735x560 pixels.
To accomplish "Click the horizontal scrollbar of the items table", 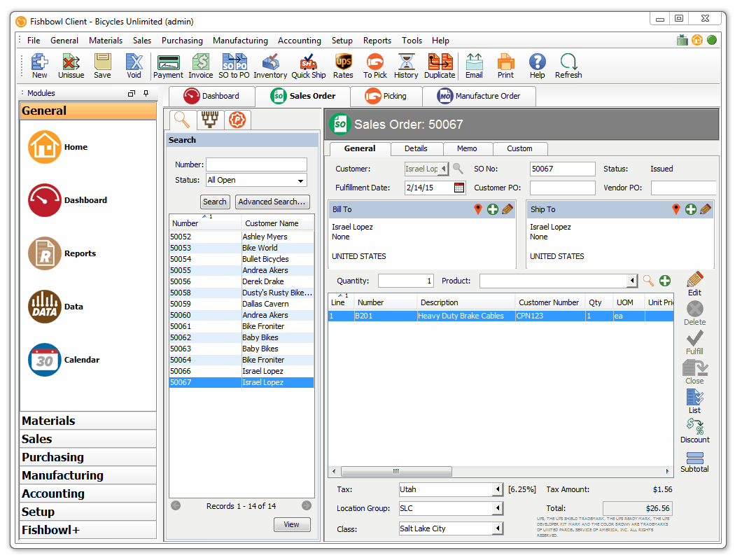I will 397,471.
